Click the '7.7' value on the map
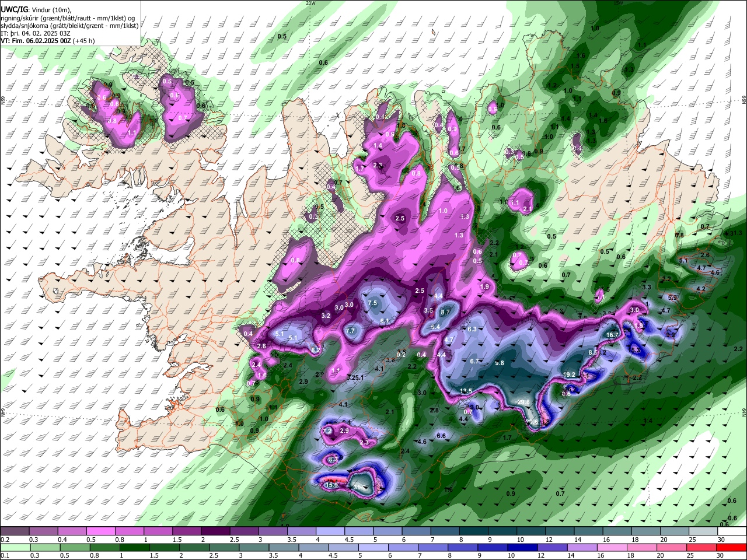This screenshot has width=747, height=560. click(x=350, y=331)
